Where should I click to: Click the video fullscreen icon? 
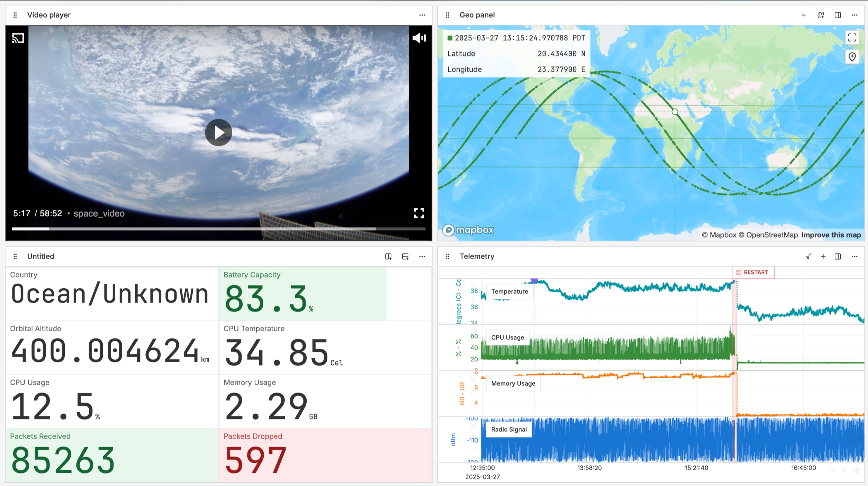[419, 214]
